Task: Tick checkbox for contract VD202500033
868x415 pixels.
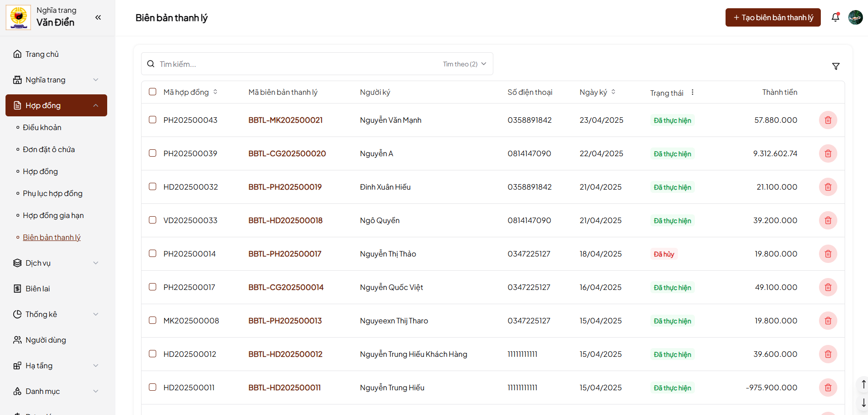Action: tap(153, 220)
